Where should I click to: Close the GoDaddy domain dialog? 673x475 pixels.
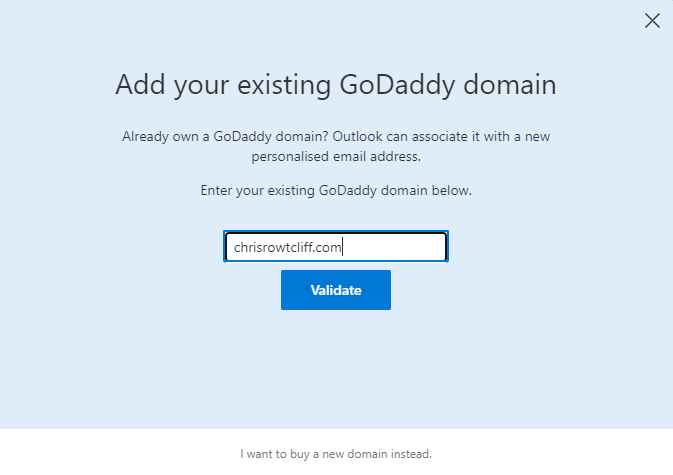(652, 20)
